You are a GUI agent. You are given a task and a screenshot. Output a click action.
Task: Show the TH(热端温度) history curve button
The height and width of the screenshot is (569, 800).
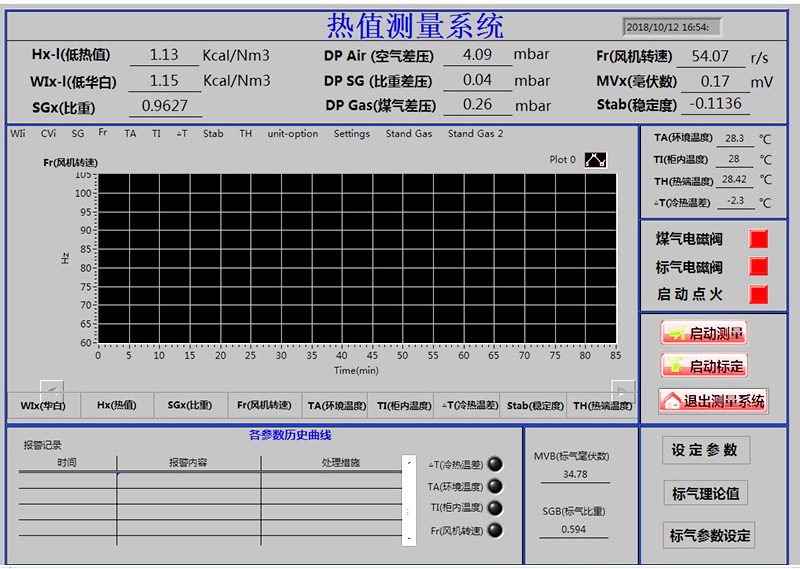pos(602,406)
